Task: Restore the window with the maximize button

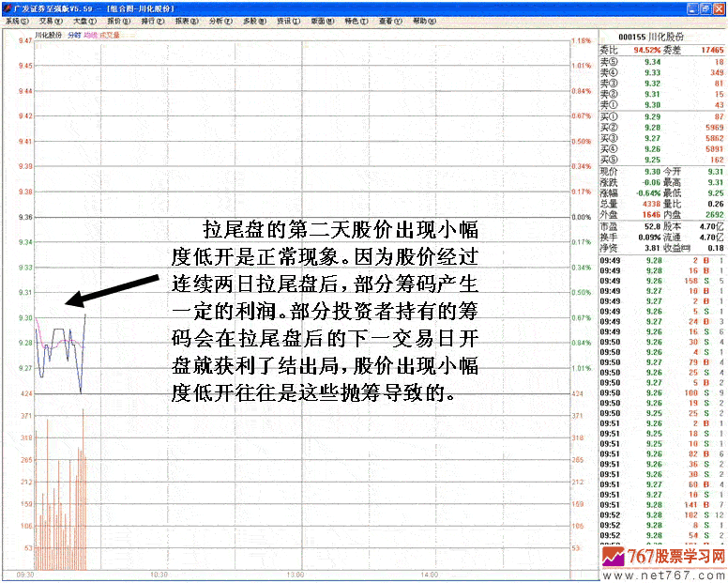Action: point(705,8)
